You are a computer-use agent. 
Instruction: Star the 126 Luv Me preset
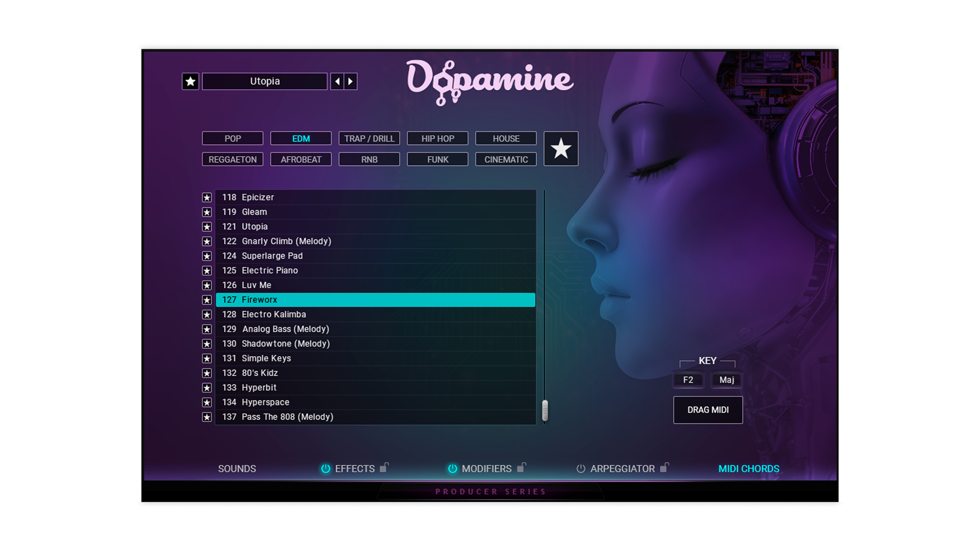coord(207,285)
